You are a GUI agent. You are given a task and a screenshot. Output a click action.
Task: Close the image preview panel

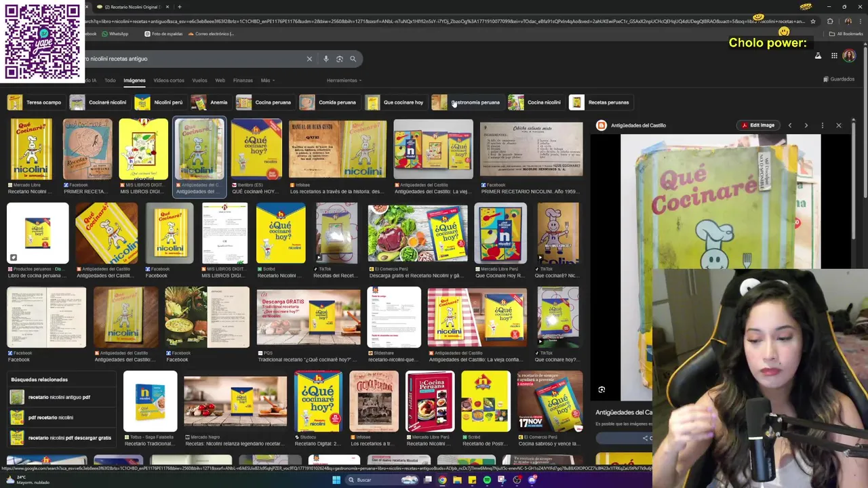(x=838, y=125)
